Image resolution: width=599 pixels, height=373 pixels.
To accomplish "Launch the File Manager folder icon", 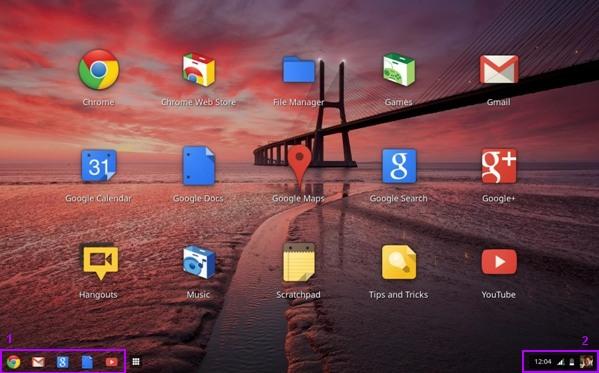I will [299, 70].
